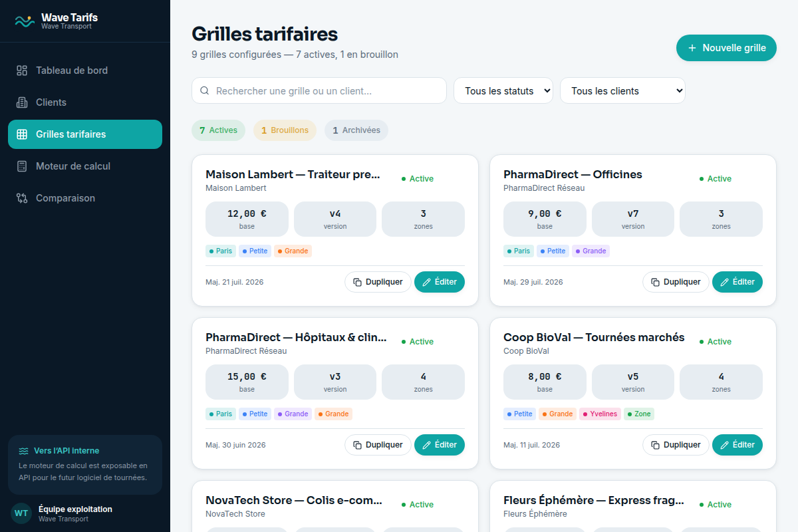Open the Tous les clients dropdown
The width and height of the screenshot is (798, 532).
click(622, 91)
